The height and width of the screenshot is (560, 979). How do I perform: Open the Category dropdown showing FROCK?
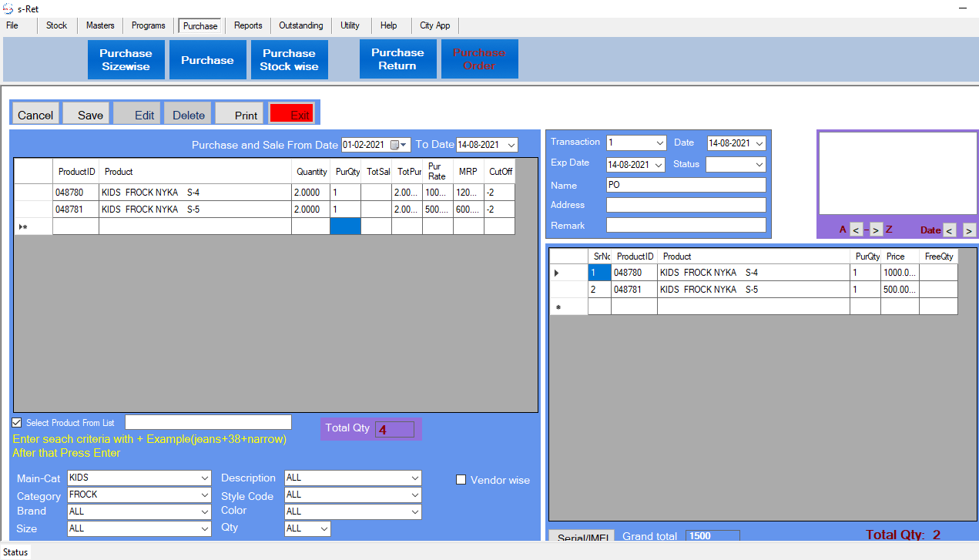point(204,495)
